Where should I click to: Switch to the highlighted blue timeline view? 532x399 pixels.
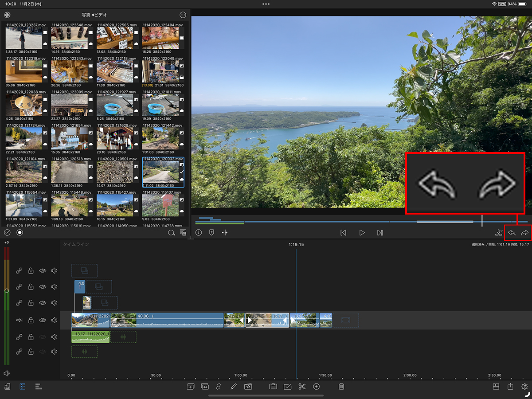[x=22, y=387]
